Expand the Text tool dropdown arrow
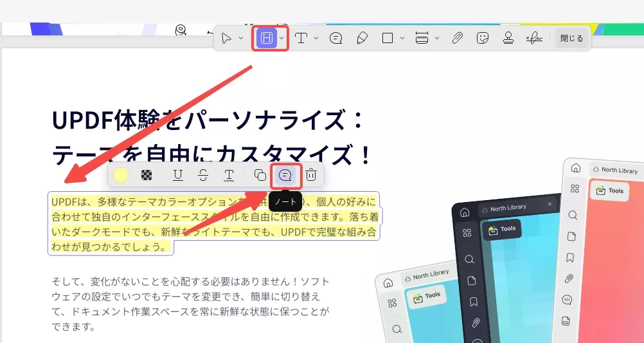 point(316,38)
